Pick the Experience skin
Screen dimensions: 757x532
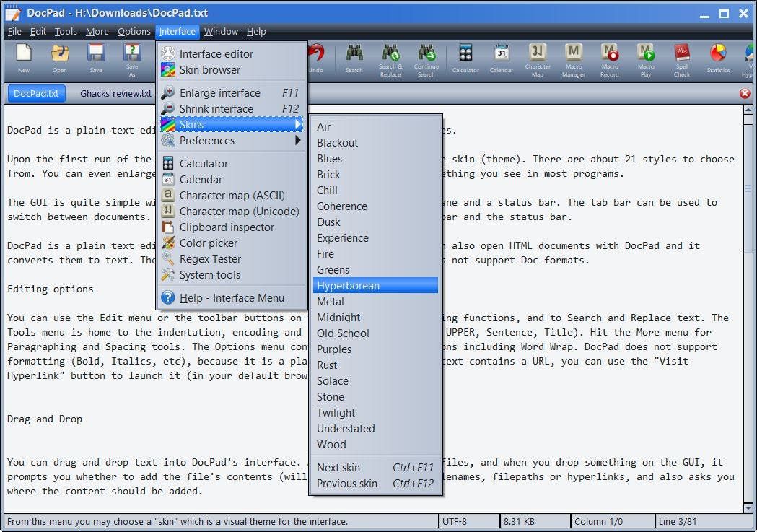(x=375, y=238)
